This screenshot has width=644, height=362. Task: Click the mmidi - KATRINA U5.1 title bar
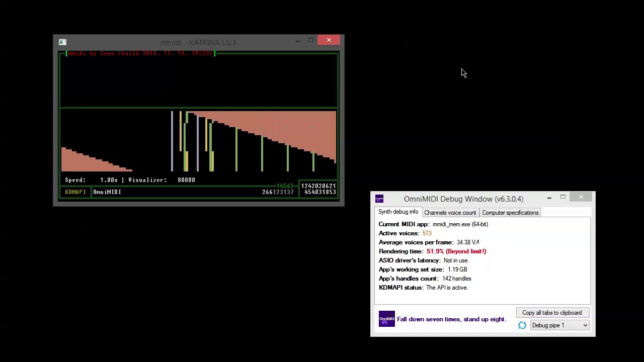(198, 42)
